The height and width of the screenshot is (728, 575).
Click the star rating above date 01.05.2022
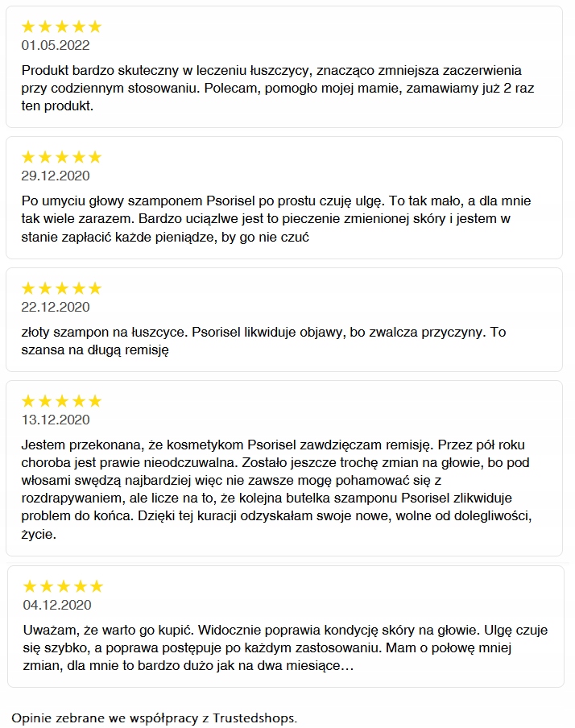coord(61,27)
